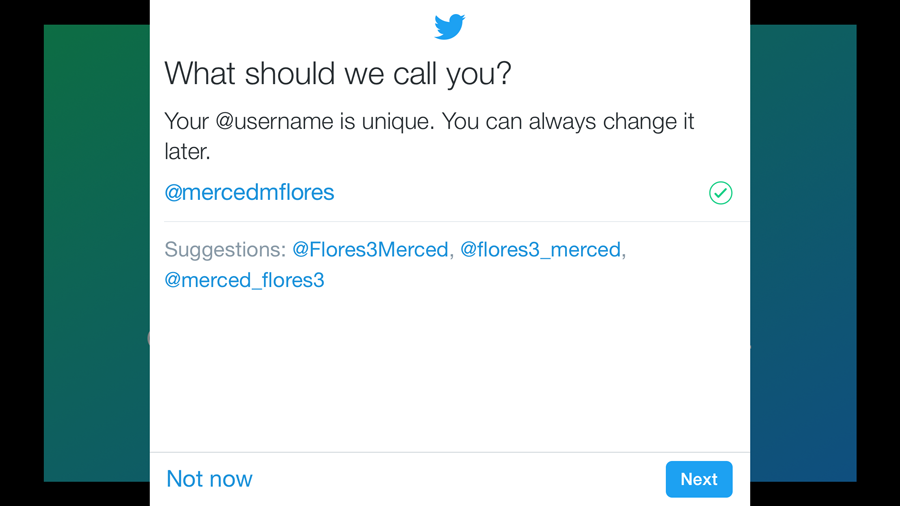The image size is (900, 506).
Task: Skip by clicking Not now
Action: point(210,479)
